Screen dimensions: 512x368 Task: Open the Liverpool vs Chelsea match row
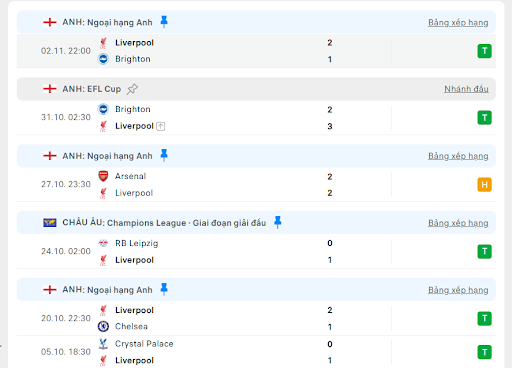coord(256,318)
